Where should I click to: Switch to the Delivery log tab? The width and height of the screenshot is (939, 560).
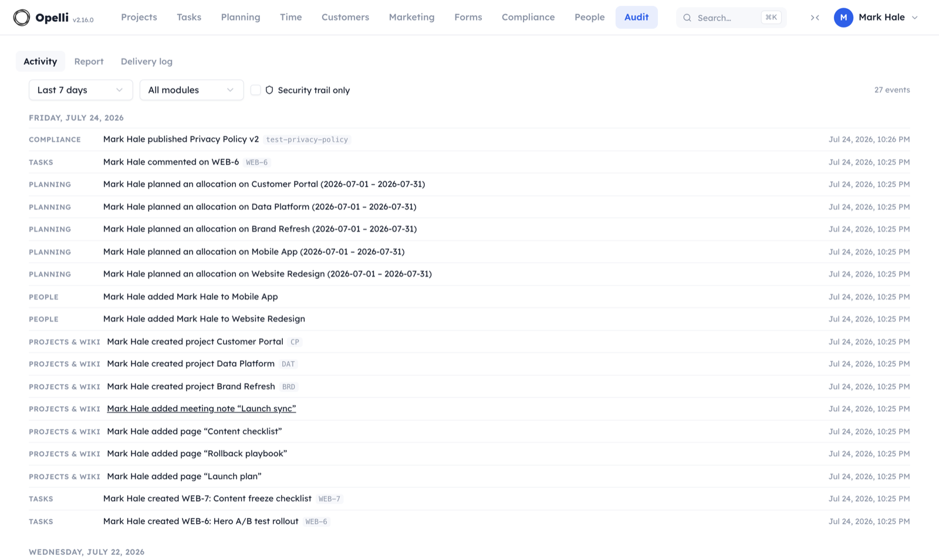click(x=147, y=61)
